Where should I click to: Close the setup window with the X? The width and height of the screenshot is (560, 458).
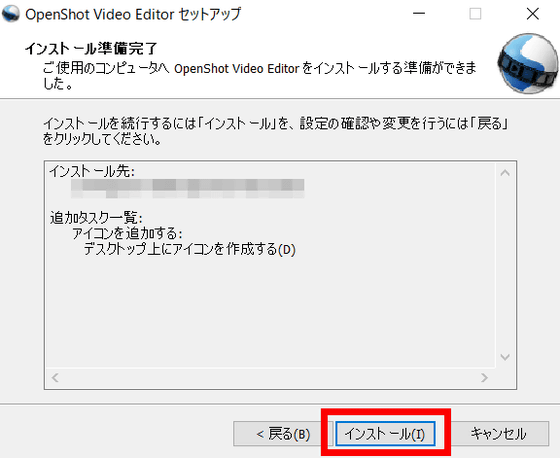(532, 14)
